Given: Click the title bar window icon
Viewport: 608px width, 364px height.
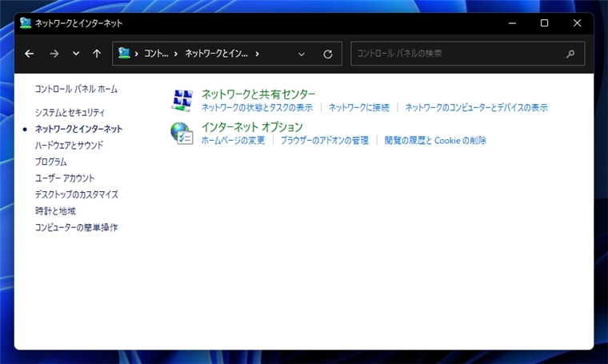Looking at the screenshot, I should point(26,23).
